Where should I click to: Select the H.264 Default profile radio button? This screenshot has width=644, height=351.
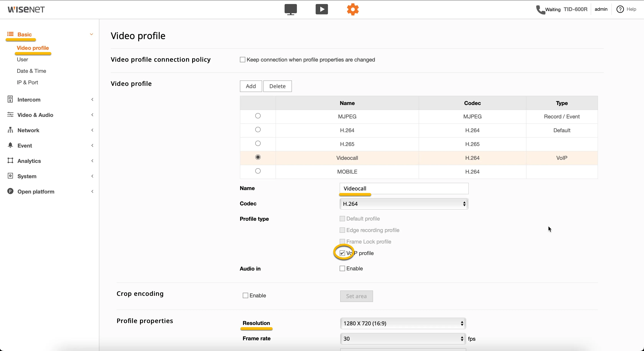tap(258, 130)
